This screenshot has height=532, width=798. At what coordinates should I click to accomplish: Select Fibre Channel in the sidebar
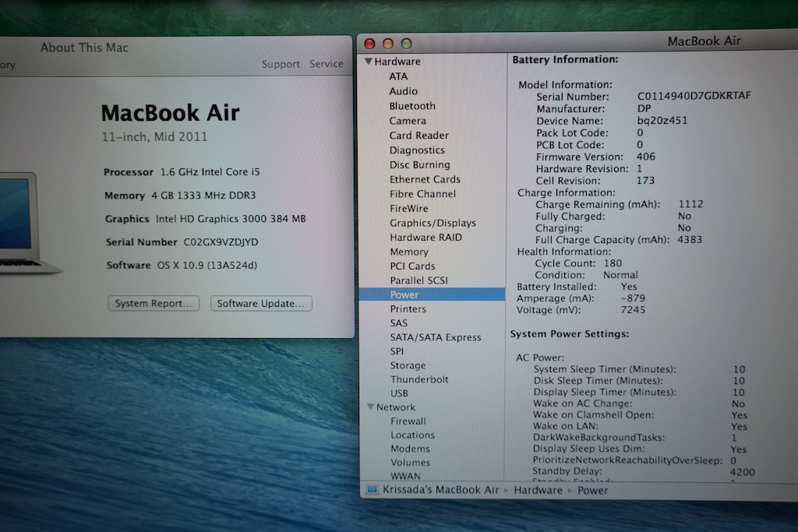[x=422, y=194]
